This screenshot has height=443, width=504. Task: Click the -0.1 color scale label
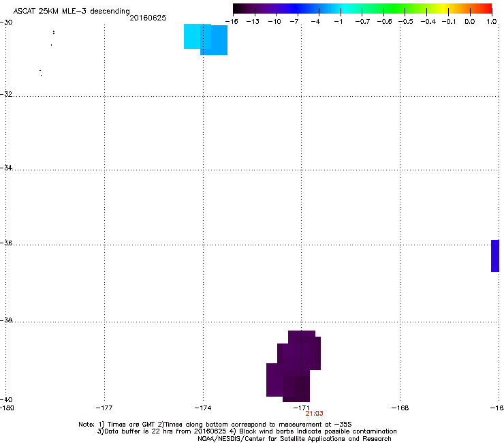coord(449,22)
